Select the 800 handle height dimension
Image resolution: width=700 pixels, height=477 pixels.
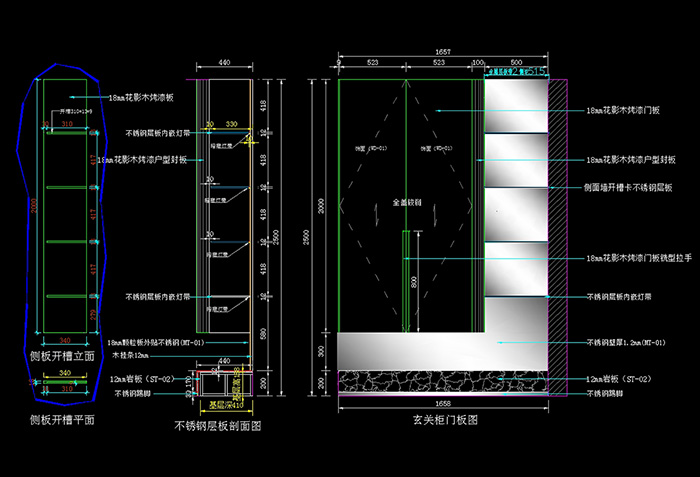411,282
